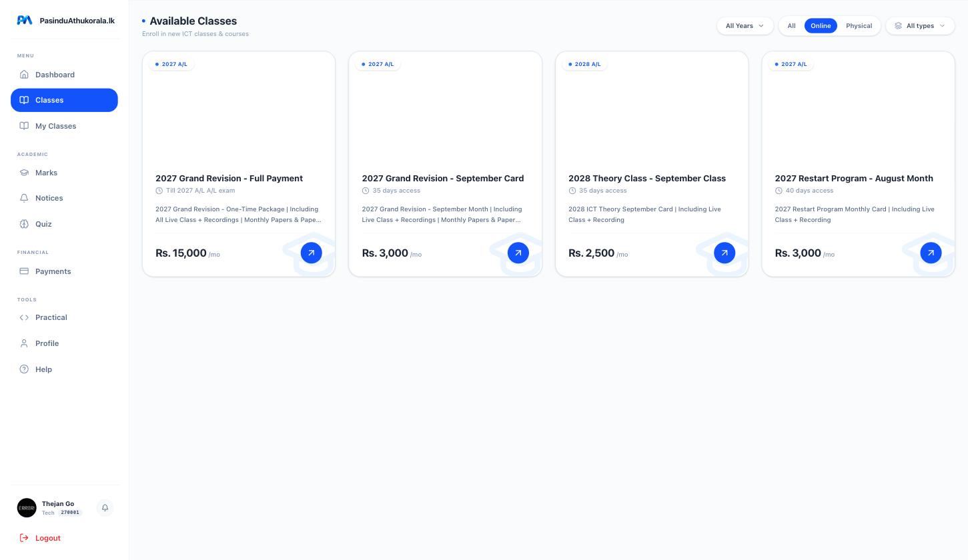Click the 270001 student ID badge
The width and height of the screenshot is (968, 560).
70,513
